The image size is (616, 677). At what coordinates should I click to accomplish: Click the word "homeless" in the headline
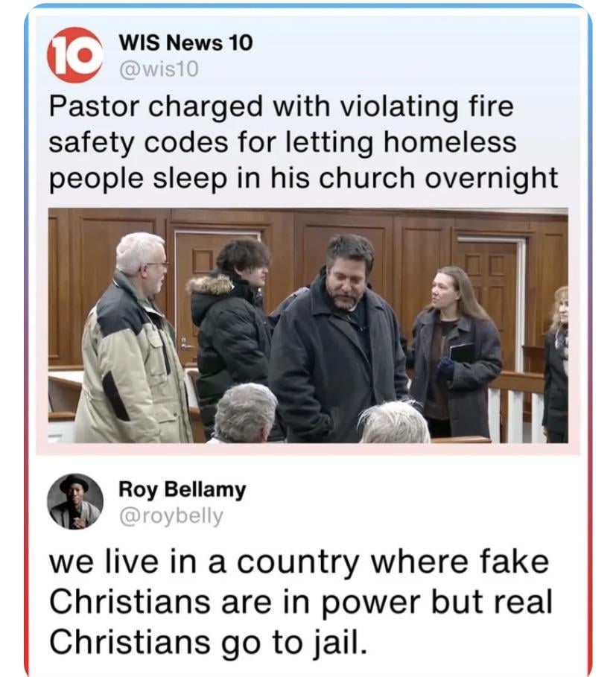[450, 142]
